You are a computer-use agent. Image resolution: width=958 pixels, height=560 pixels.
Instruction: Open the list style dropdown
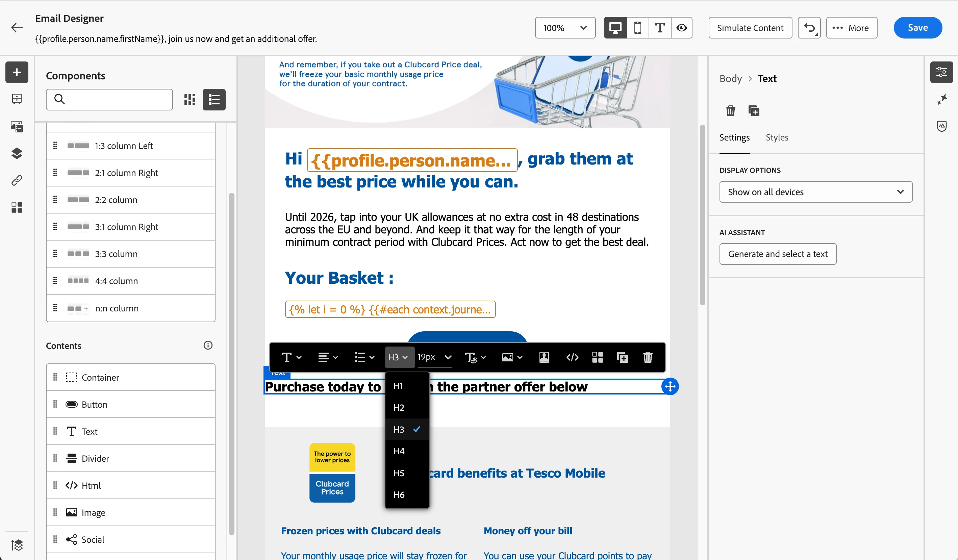click(x=364, y=357)
